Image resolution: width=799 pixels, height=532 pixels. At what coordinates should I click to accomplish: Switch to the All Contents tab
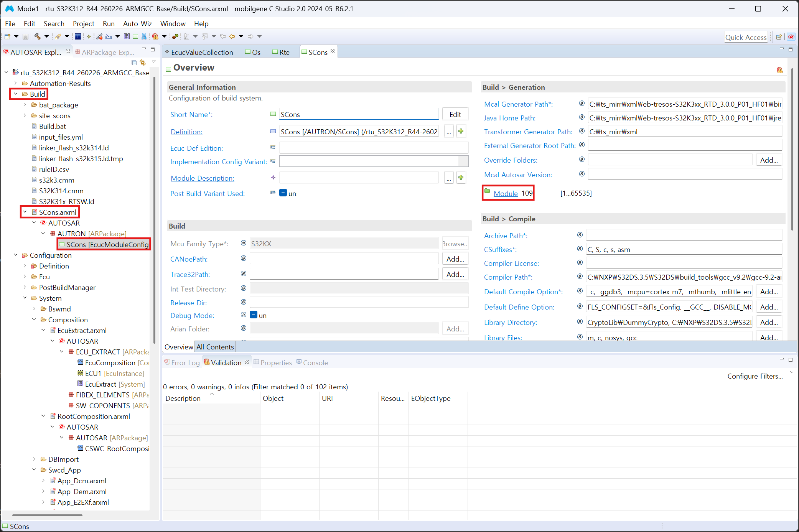tap(215, 347)
